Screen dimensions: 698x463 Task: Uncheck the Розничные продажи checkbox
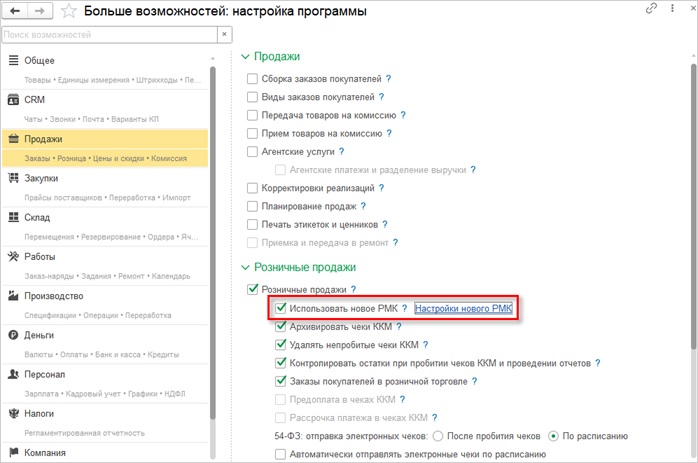coord(252,289)
